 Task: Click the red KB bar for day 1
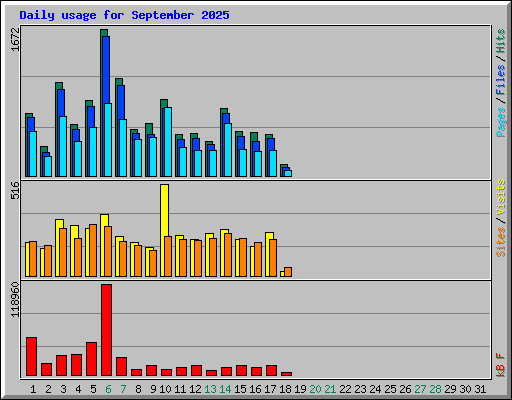click(x=31, y=357)
